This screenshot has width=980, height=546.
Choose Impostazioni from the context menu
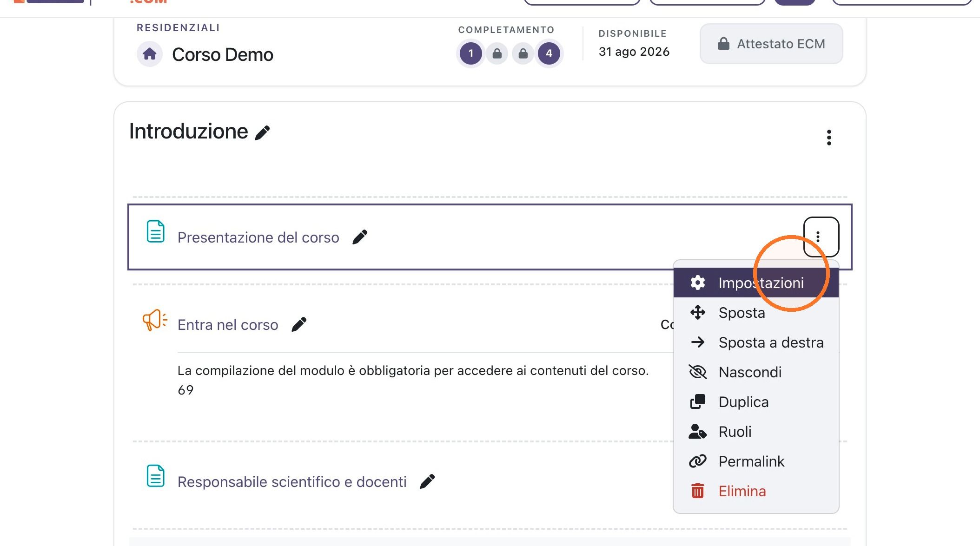pyautogui.click(x=756, y=283)
